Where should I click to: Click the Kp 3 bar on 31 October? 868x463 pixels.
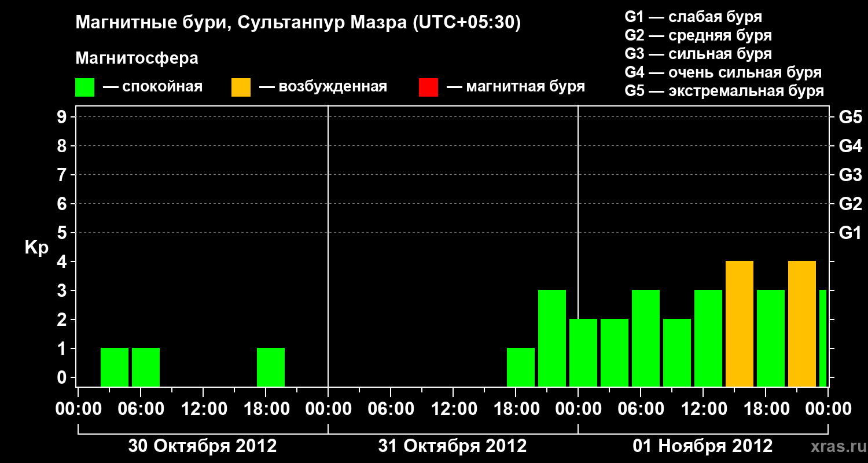[x=552, y=338]
